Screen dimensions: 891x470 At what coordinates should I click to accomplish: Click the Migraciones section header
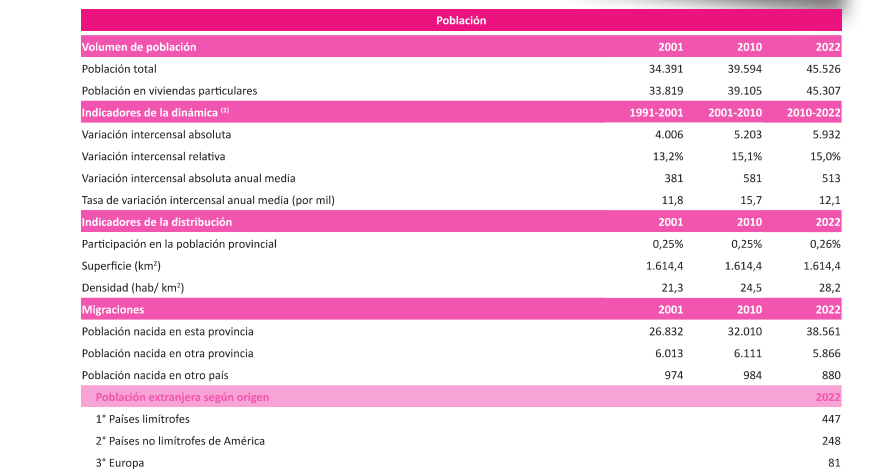pyautogui.click(x=113, y=310)
